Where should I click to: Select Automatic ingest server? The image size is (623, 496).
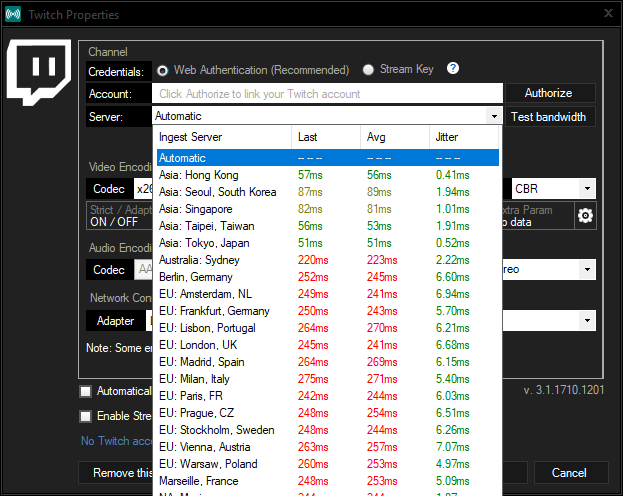click(x=328, y=158)
